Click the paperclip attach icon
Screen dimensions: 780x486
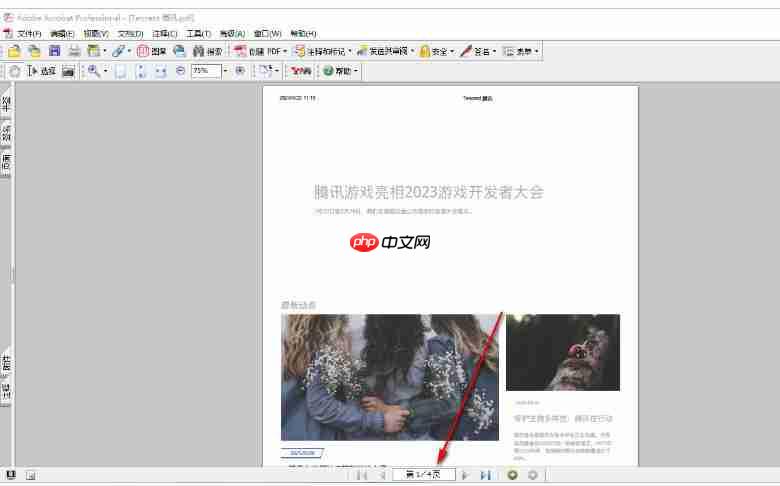point(118,51)
